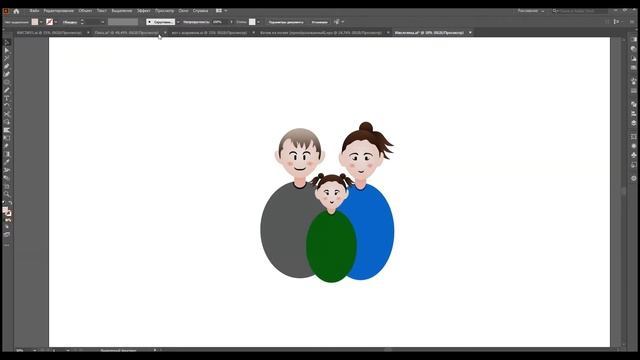Select the Direct Selection tool
The image size is (640, 360).
tap(7, 51)
